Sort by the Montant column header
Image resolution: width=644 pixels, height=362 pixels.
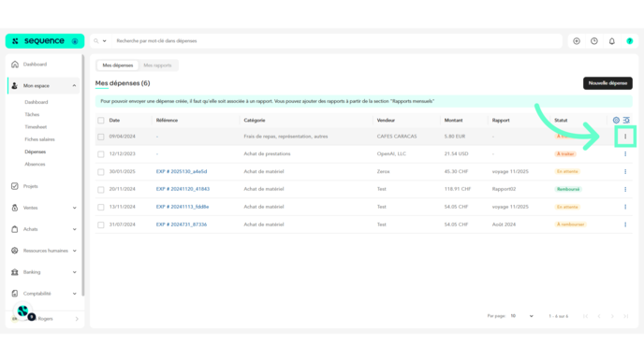453,121
